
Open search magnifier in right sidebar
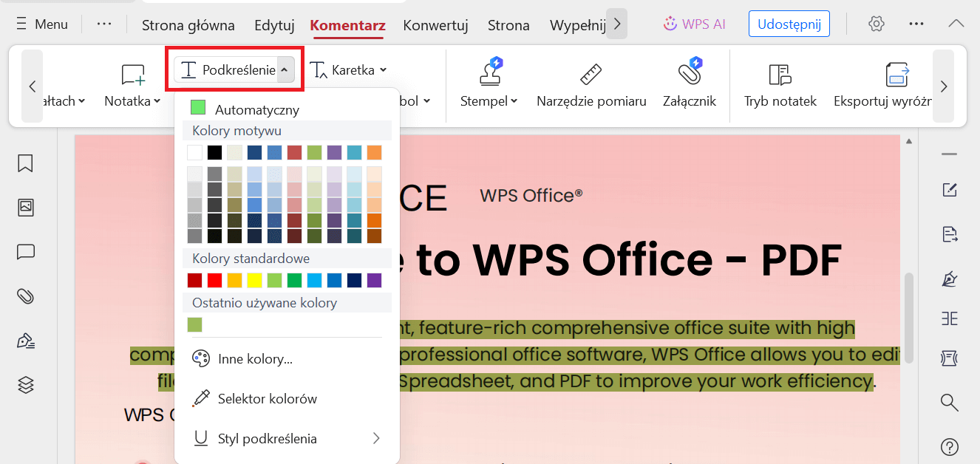coord(950,402)
